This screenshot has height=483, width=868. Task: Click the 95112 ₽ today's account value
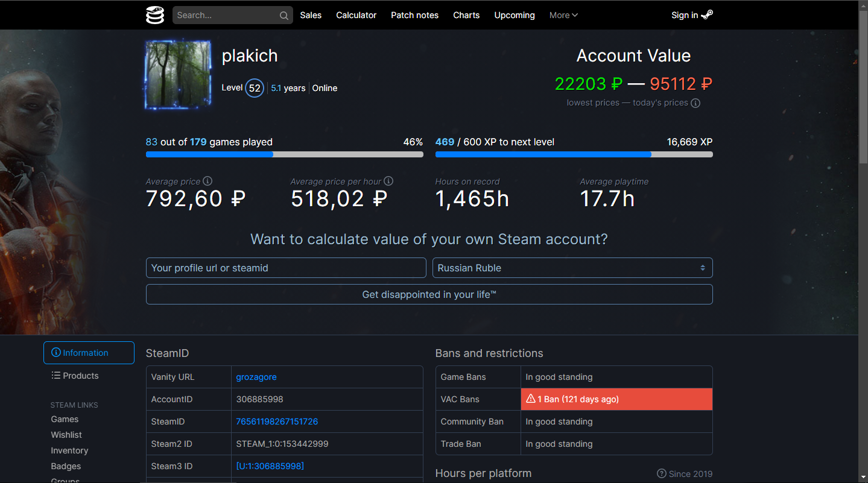[x=681, y=84]
